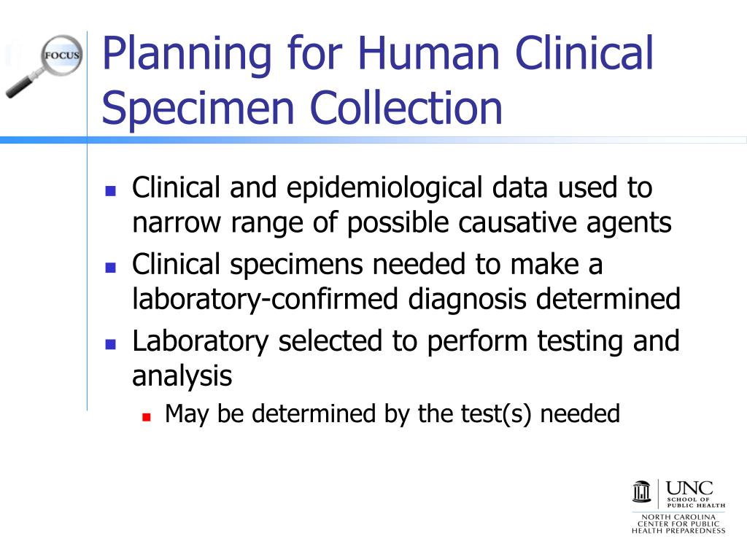Click the large 'UNC' lettering in the logo

689,488
